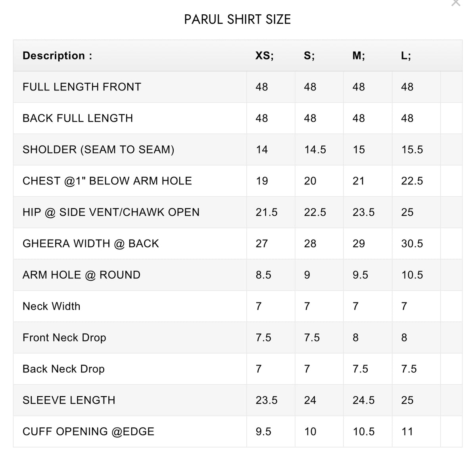Select the SLEEVE LENGTH row label
This screenshot has height=456, width=476.
click(x=69, y=400)
